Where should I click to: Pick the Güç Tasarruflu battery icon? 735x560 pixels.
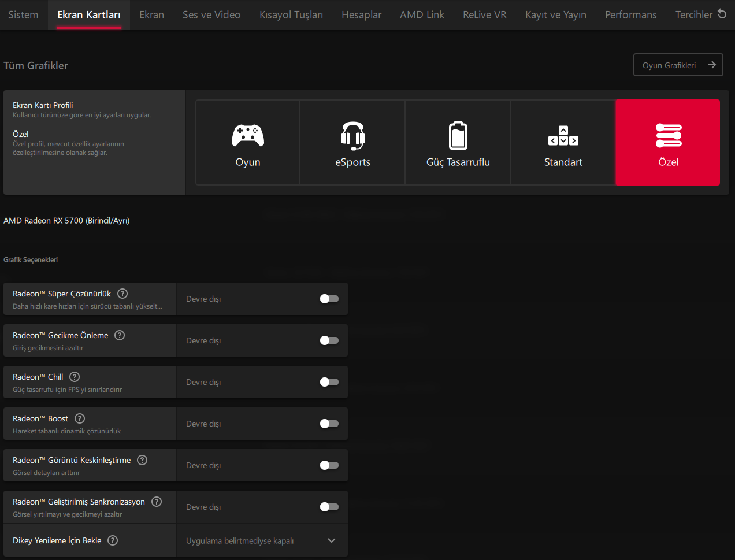coord(458,136)
